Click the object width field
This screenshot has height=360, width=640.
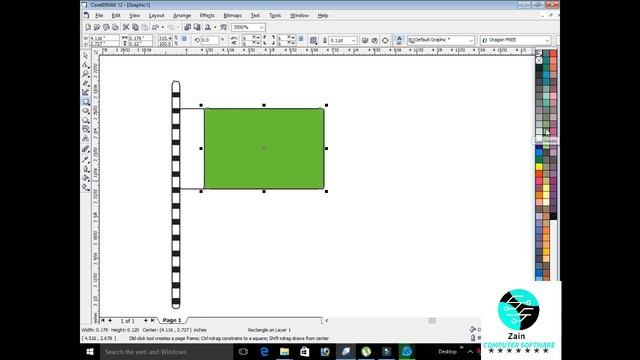click(140, 38)
